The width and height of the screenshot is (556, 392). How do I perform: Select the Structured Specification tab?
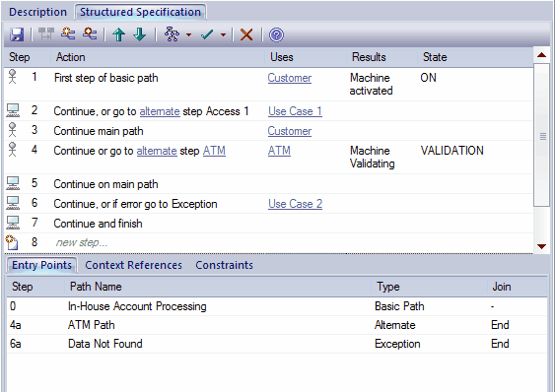[x=140, y=12]
